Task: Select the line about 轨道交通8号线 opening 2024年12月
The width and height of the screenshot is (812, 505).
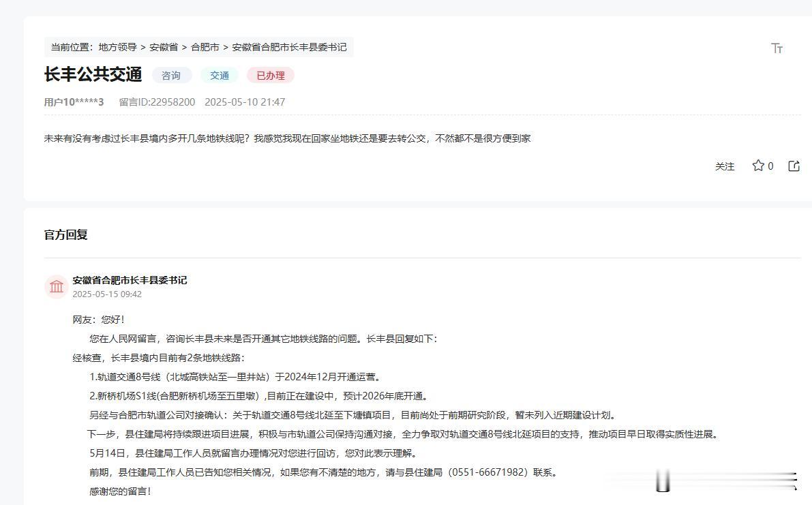Action: [x=236, y=377]
